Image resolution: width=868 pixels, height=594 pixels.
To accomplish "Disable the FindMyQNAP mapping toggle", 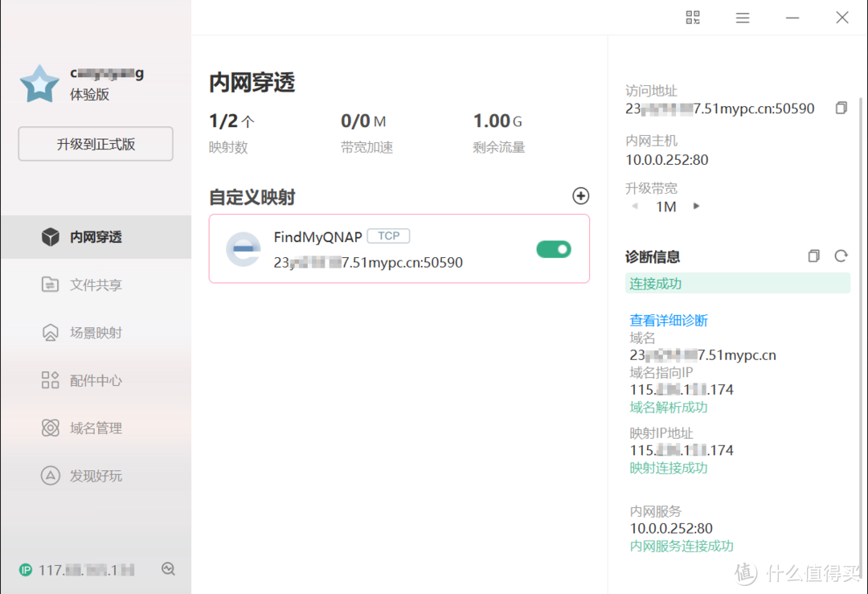I will click(553, 250).
